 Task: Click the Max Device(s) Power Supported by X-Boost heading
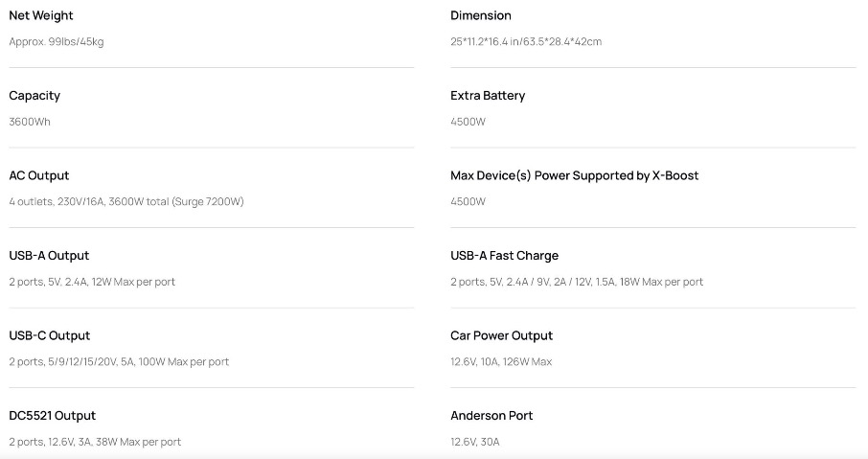pos(574,175)
